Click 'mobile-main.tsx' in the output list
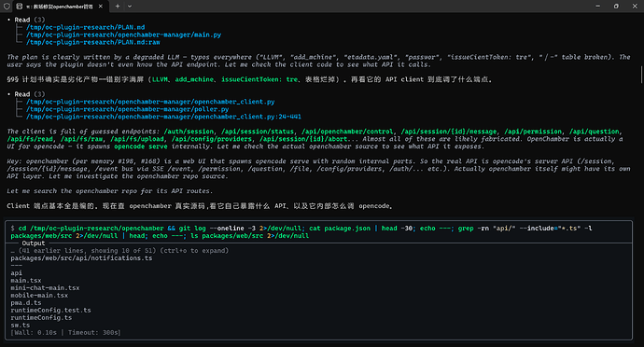The height and width of the screenshot is (347, 644). [39, 296]
